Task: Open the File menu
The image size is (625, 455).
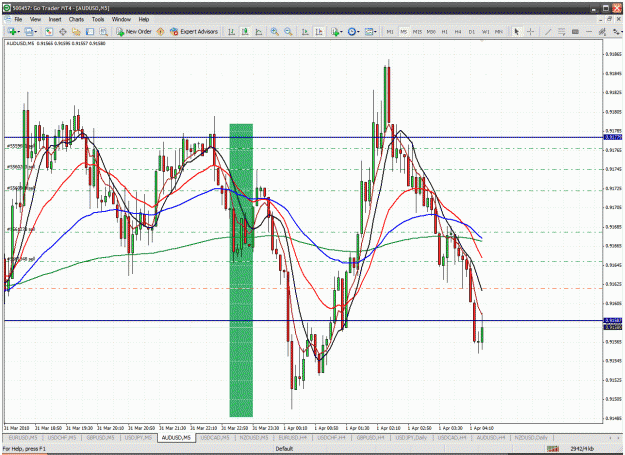Action: 18,19
